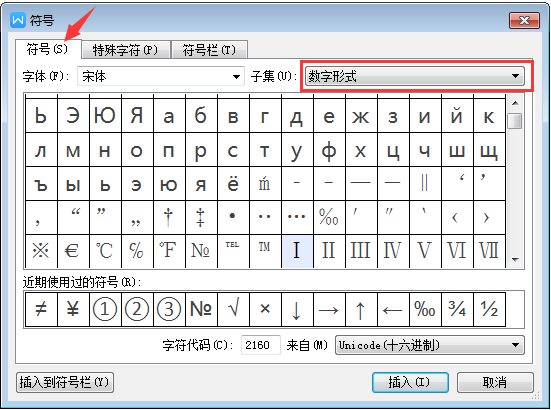The height and width of the screenshot is (410, 551).
Task: Choose the dagger † symbol in grid
Action: click(x=169, y=217)
